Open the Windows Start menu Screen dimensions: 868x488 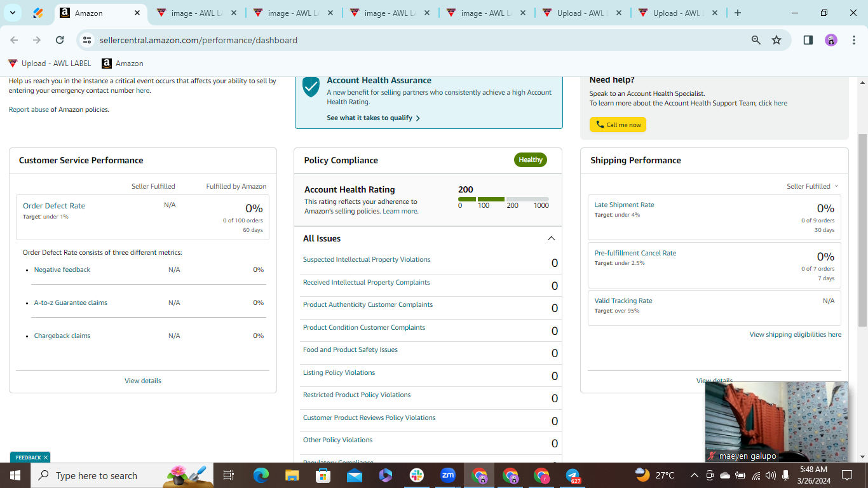pos(15,475)
